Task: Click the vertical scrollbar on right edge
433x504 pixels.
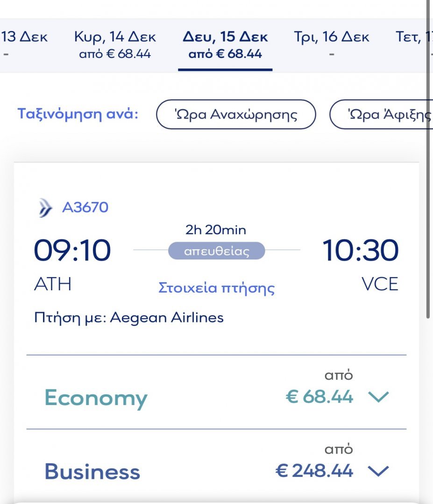Action: [428, 159]
